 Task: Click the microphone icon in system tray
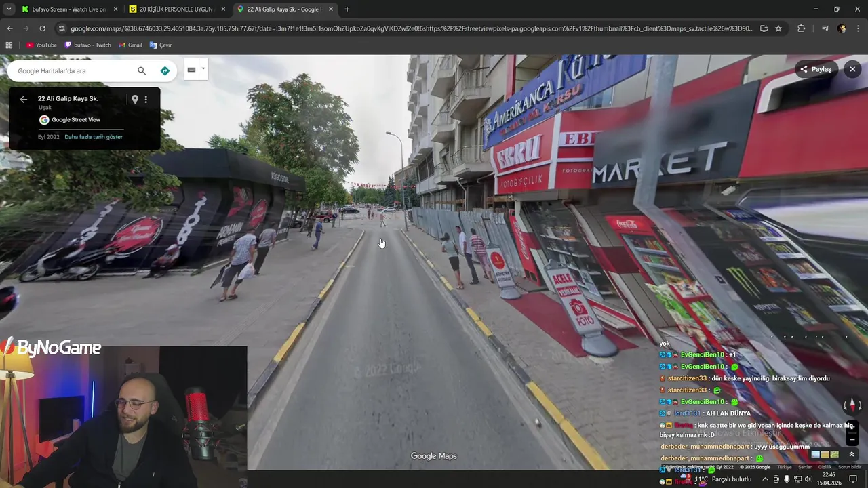pos(787,479)
